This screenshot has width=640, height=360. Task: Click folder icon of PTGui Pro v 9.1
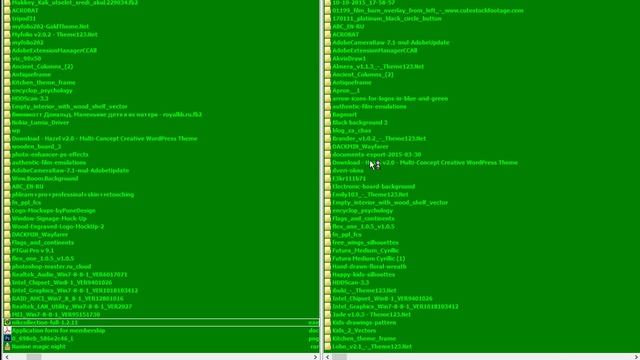(7, 251)
